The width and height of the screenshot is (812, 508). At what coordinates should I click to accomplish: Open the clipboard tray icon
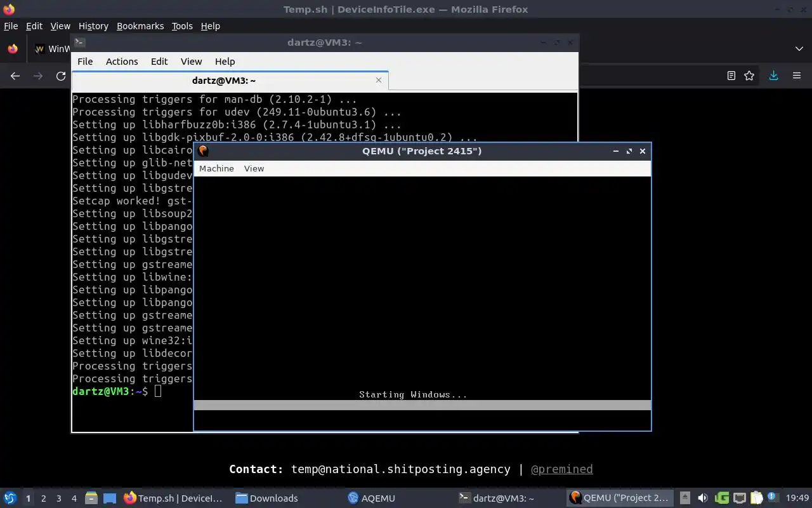[x=756, y=498]
